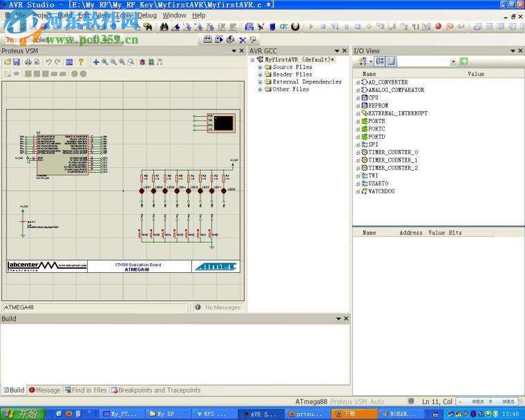Toggle the red breakpoint button
525x420 pixels.
[x=438, y=26]
